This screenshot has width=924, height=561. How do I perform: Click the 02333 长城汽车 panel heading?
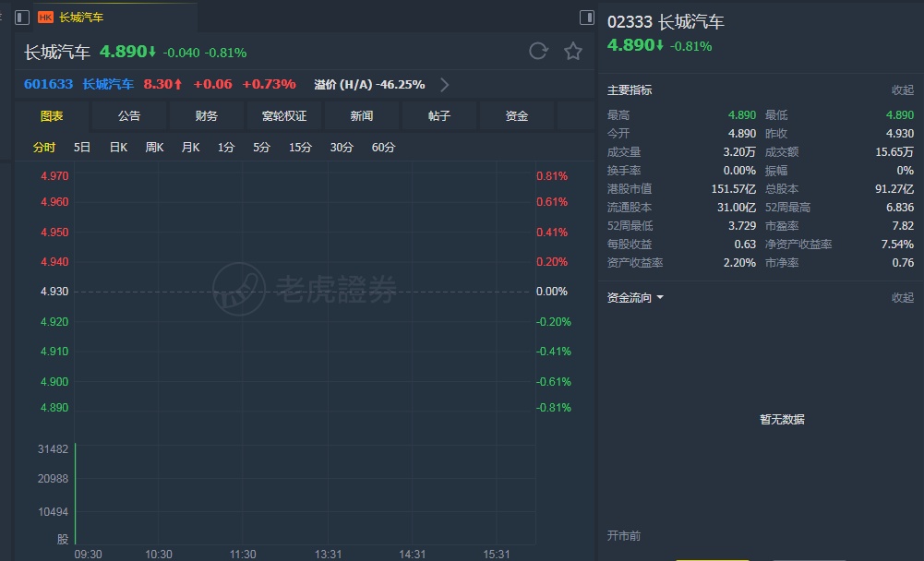point(666,22)
